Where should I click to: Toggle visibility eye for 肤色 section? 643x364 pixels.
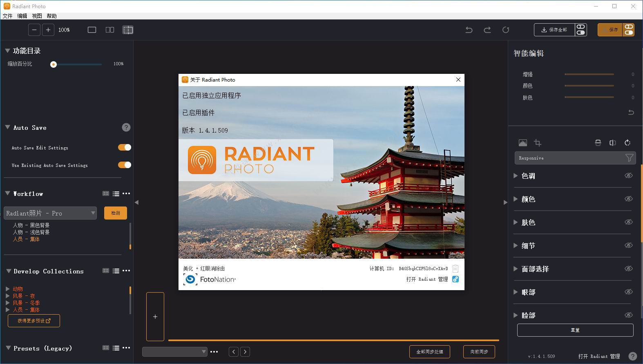pyautogui.click(x=628, y=222)
